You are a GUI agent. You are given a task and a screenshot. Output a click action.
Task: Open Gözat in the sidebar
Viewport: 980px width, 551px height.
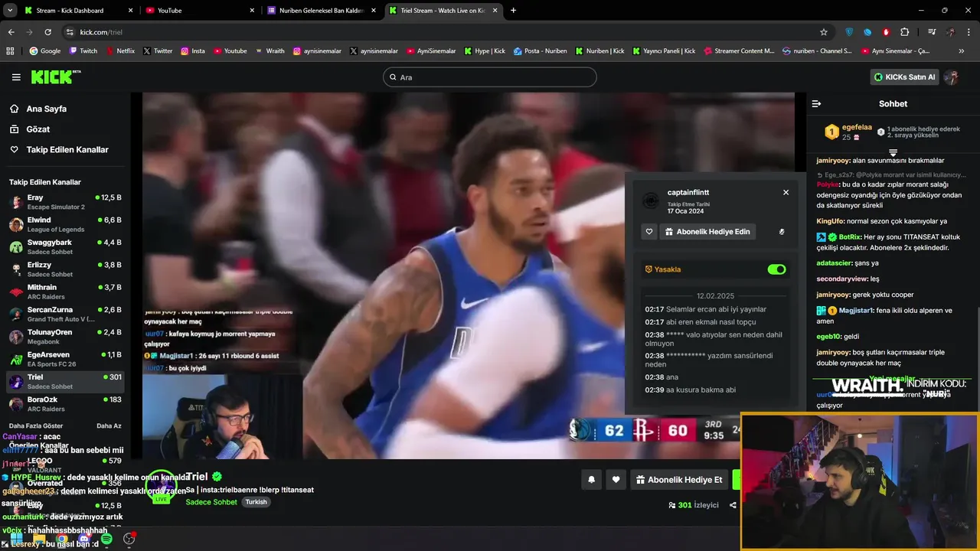(38, 129)
